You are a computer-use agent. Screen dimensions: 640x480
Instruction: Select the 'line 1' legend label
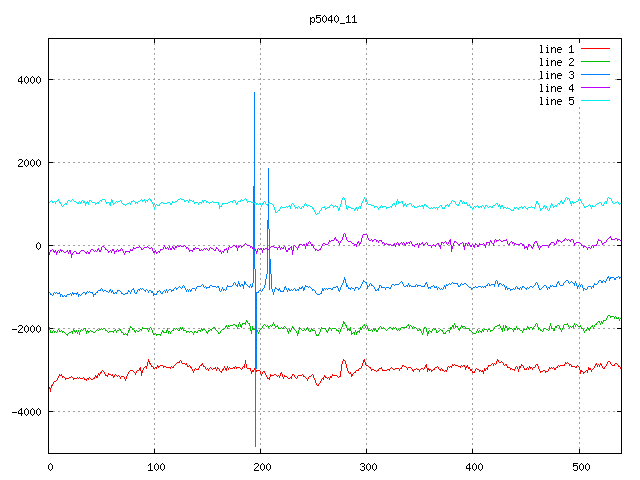click(x=556, y=49)
